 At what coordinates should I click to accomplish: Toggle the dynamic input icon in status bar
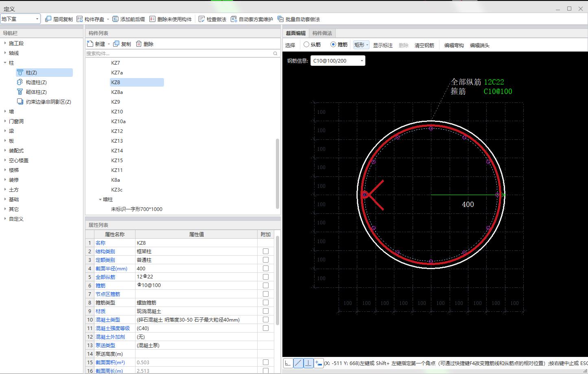319,363
